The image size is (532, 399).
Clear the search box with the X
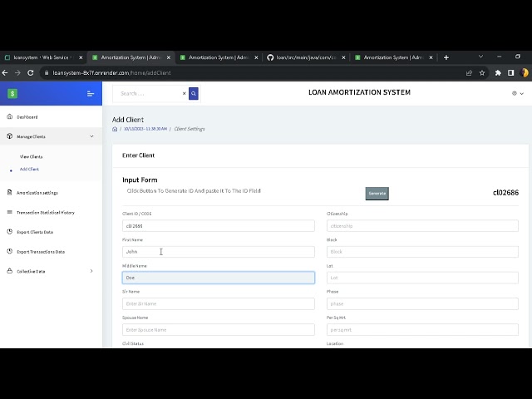[185, 93]
